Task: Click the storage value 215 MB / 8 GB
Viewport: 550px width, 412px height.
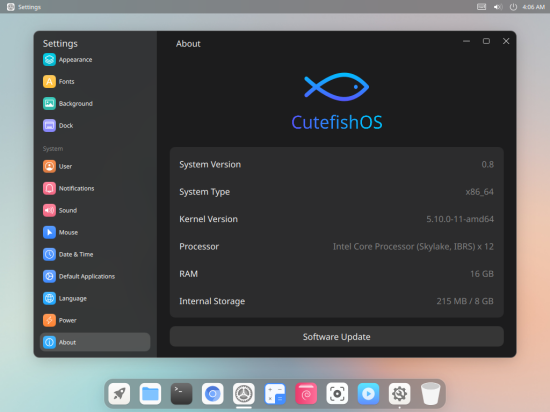Action: click(x=465, y=301)
